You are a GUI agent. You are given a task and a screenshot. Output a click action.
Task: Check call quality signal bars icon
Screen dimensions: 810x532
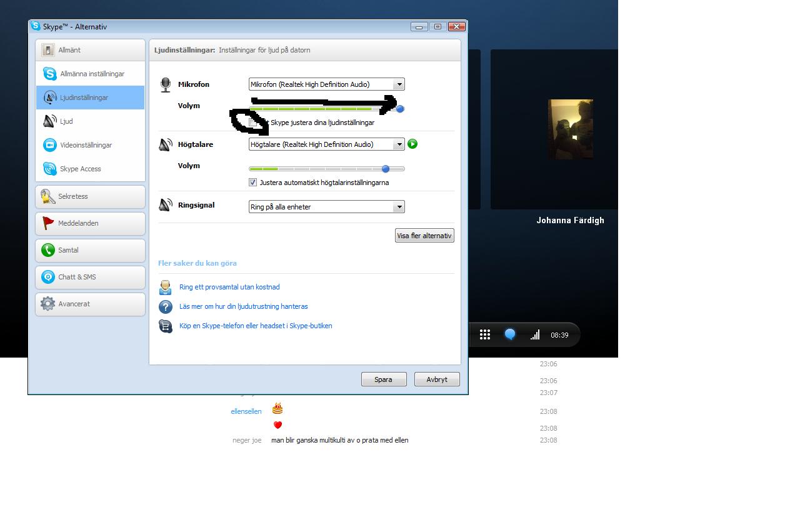coord(535,335)
